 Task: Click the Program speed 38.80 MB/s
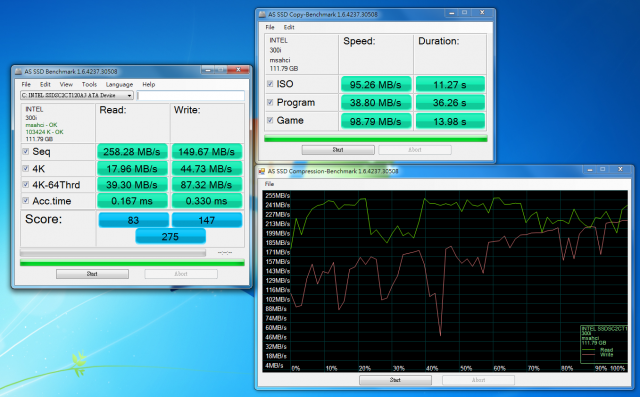376,102
